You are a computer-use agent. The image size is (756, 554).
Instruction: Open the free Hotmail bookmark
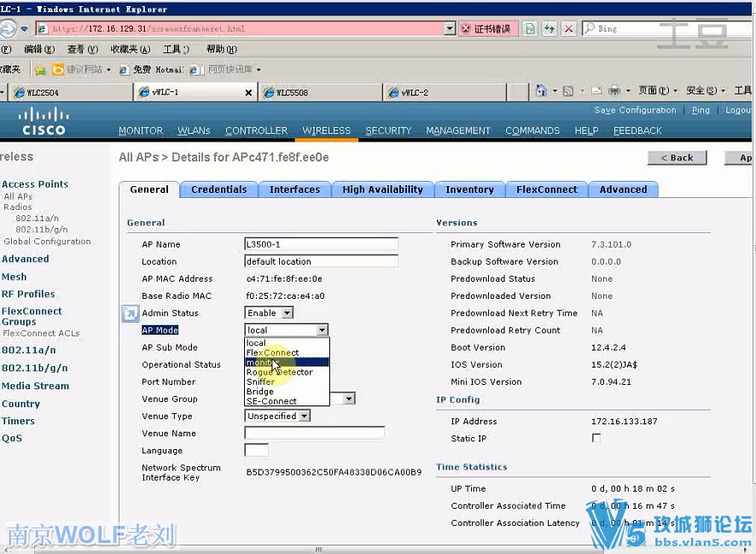[x=151, y=70]
